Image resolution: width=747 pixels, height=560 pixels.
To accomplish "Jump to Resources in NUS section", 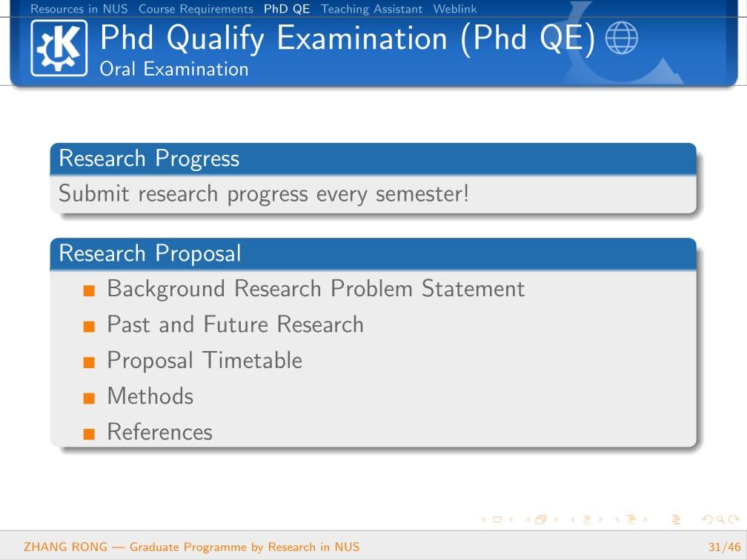I will click(x=79, y=9).
